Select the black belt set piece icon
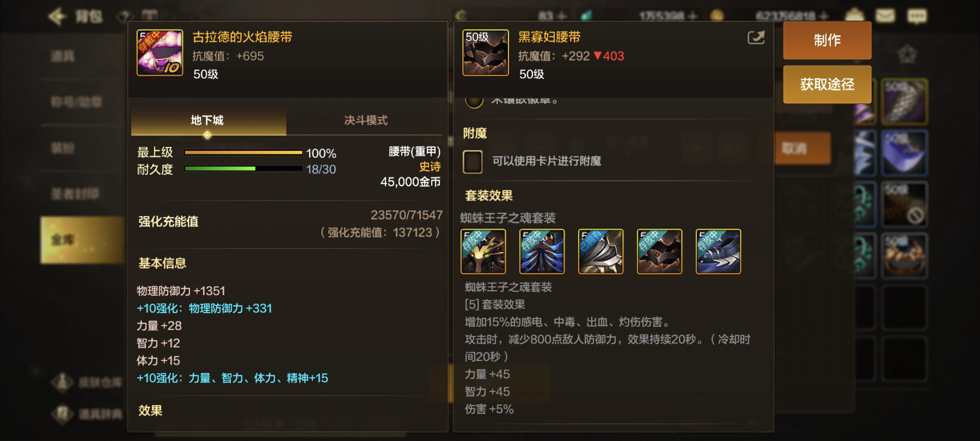The height and width of the screenshot is (441, 980). pos(659,251)
